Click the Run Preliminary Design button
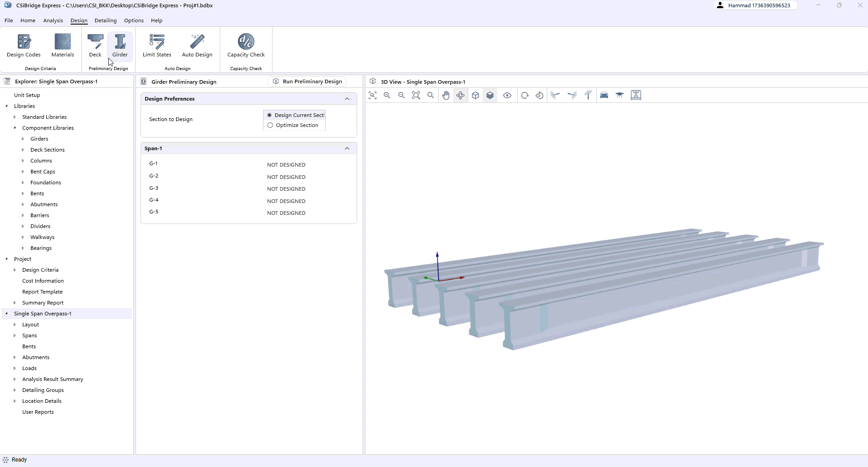 (x=308, y=81)
